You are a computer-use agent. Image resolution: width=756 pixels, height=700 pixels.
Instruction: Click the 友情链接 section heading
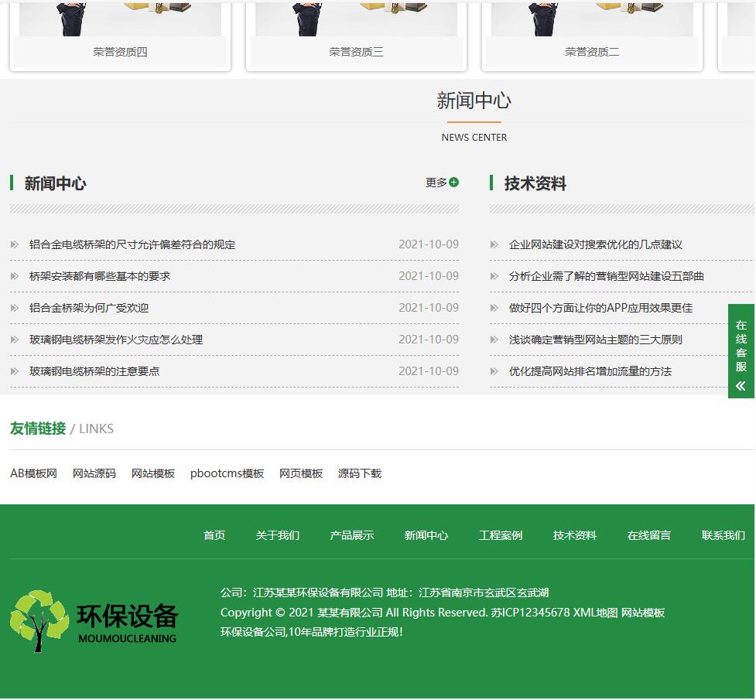(x=38, y=428)
